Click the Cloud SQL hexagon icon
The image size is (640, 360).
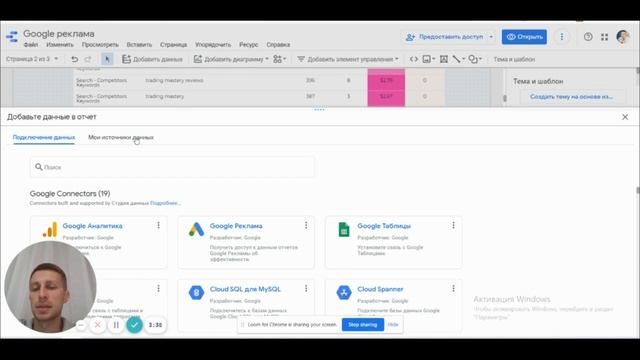pos(196,292)
